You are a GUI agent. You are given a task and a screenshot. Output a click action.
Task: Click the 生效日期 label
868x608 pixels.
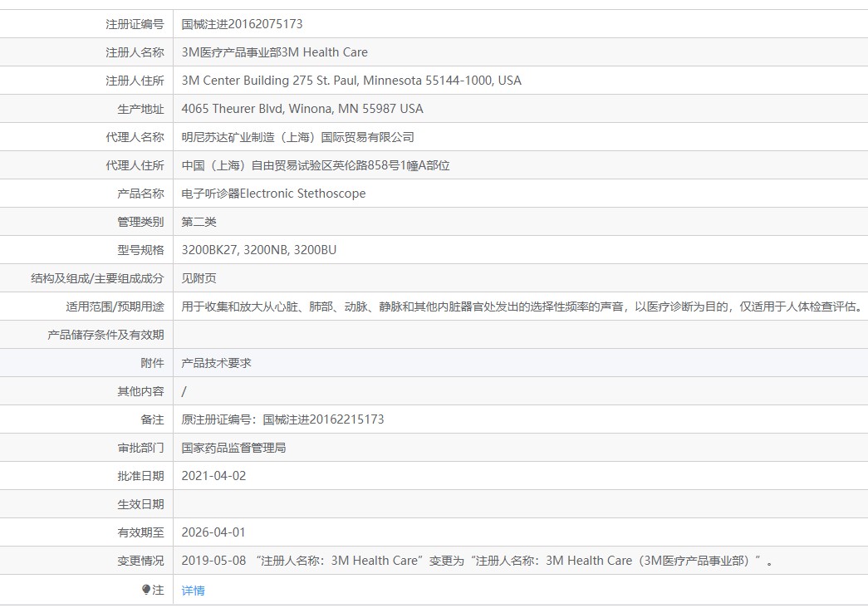(140, 504)
